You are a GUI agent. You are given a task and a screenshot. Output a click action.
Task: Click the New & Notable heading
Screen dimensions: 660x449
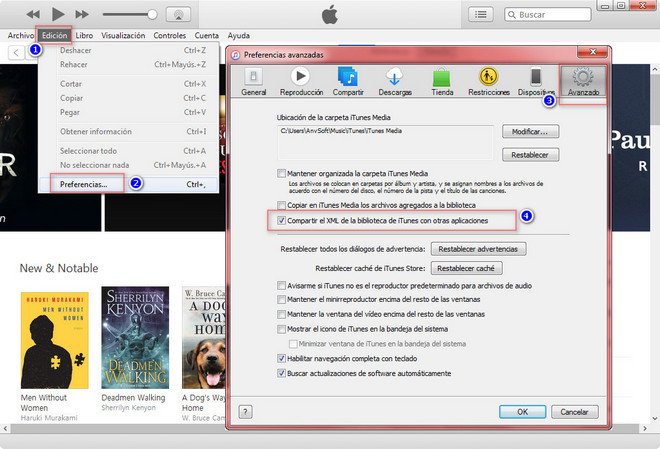point(59,268)
